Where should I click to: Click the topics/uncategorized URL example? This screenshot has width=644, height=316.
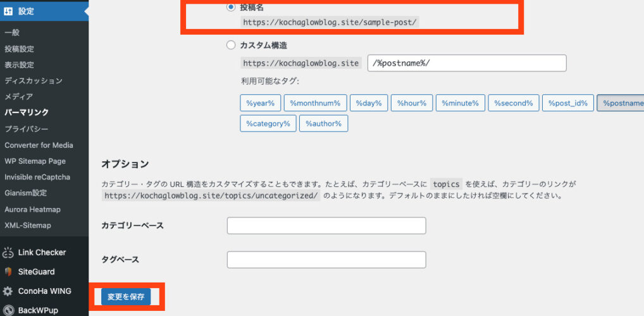[211, 196]
